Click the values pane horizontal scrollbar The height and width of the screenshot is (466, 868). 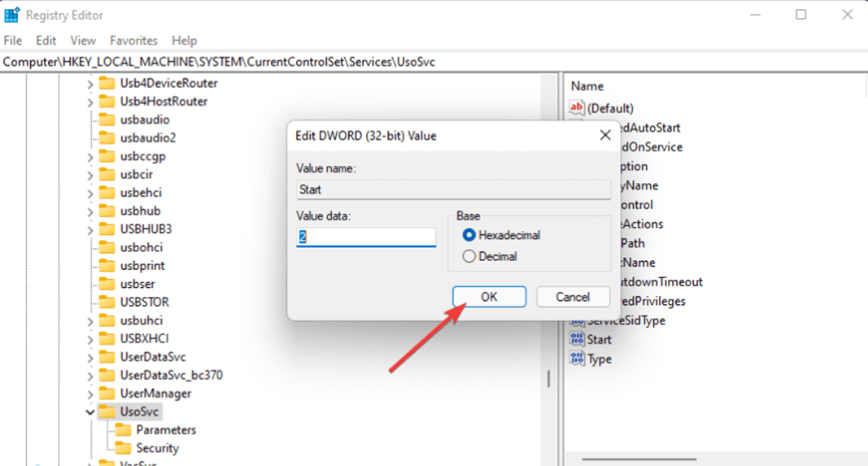coord(639,459)
